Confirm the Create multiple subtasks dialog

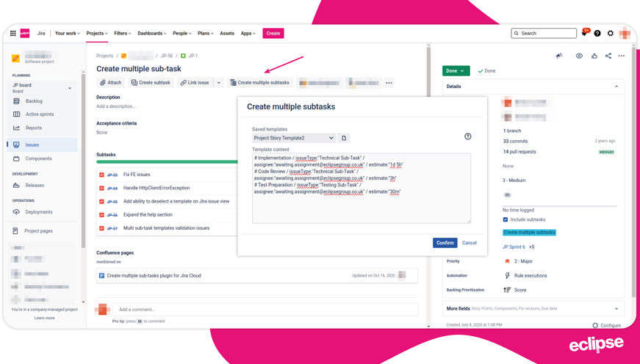point(445,243)
